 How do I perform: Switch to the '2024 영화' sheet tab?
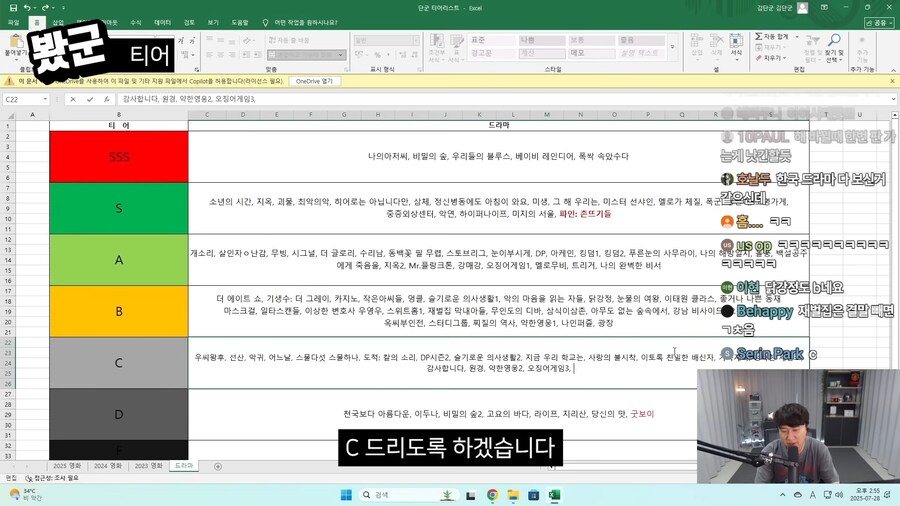tap(108, 466)
